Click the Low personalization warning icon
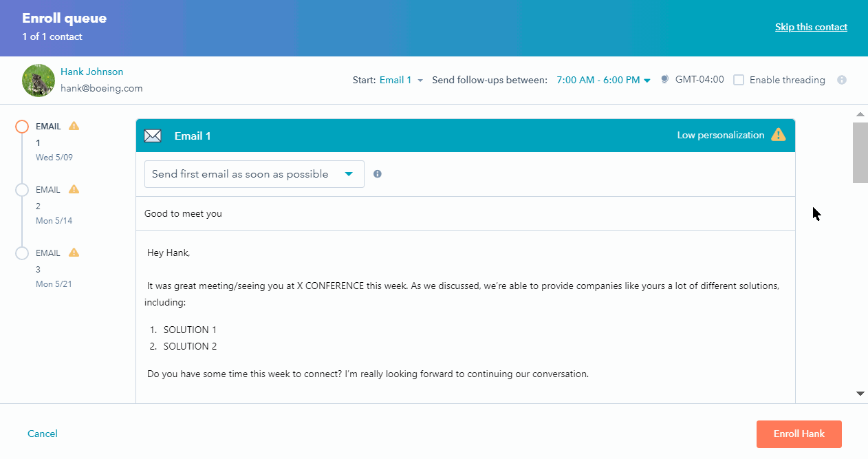 [x=778, y=135]
